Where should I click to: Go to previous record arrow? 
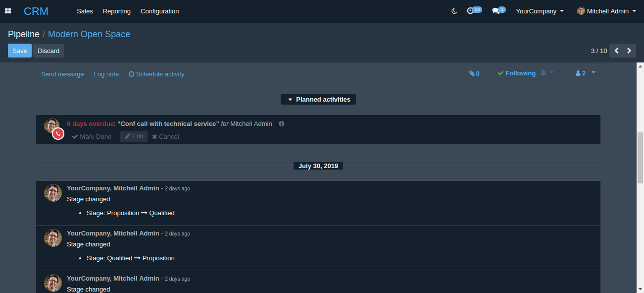point(617,51)
